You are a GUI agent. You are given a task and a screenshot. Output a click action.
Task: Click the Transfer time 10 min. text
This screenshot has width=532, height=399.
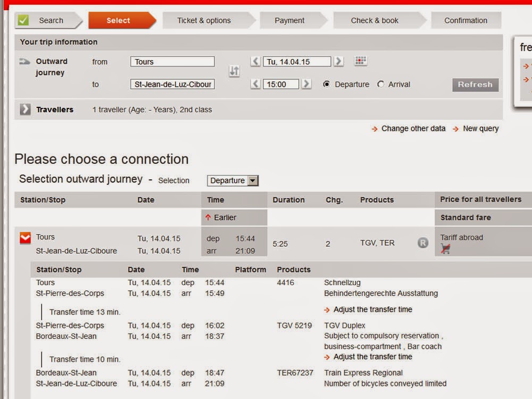(x=85, y=359)
